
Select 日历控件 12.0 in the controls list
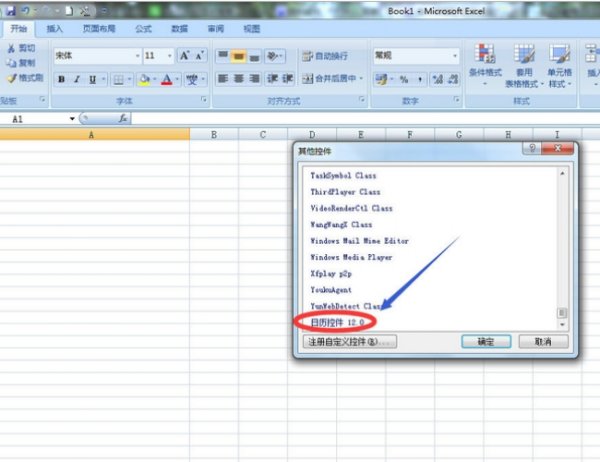pyautogui.click(x=336, y=323)
